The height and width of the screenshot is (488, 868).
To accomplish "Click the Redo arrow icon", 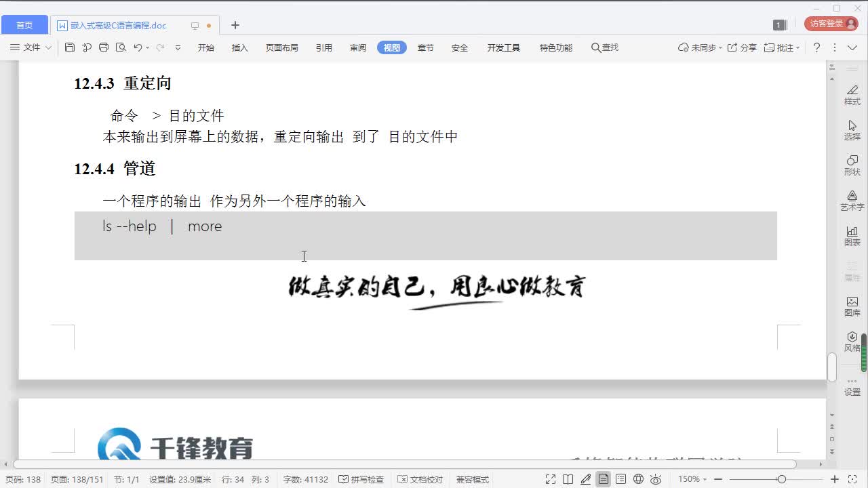I will [160, 47].
